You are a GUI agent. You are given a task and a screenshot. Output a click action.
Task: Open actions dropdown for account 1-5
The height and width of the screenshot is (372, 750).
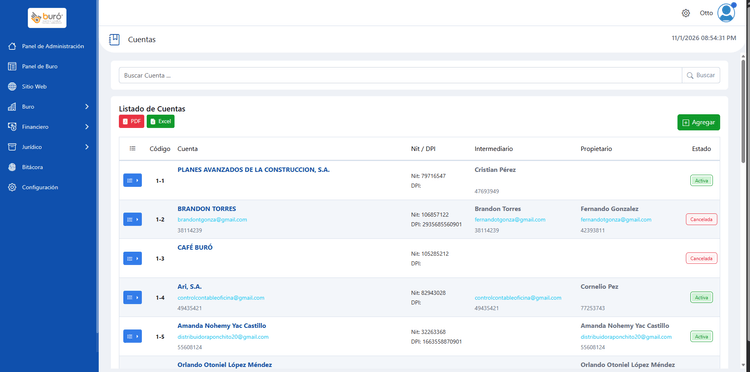132,336
